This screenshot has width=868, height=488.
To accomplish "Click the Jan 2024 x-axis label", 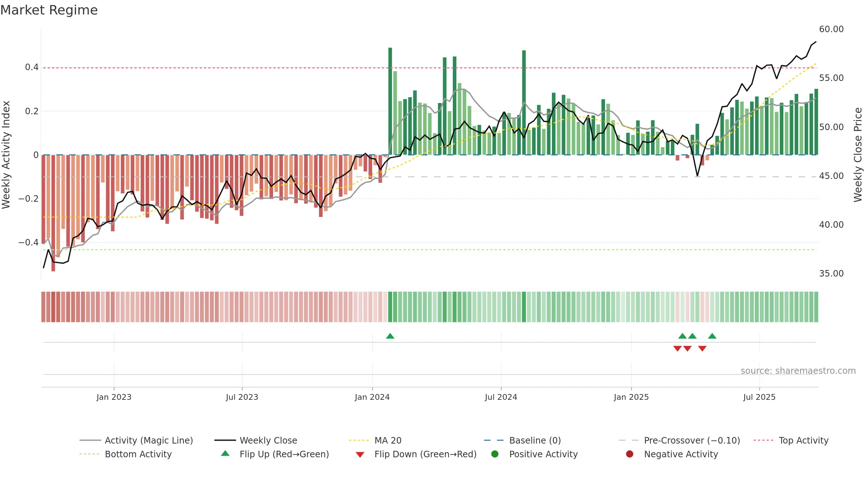I will tap(372, 397).
